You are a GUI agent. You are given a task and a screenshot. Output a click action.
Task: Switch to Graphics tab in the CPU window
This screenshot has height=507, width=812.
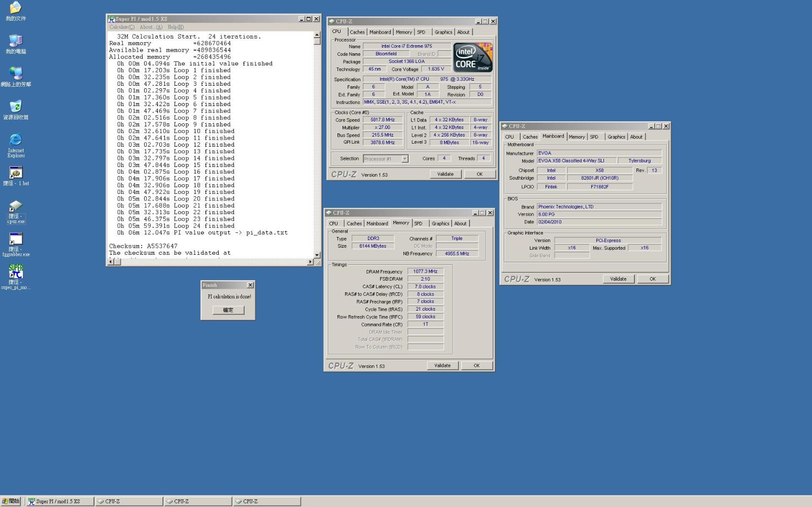pyautogui.click(x=443, y=32)
